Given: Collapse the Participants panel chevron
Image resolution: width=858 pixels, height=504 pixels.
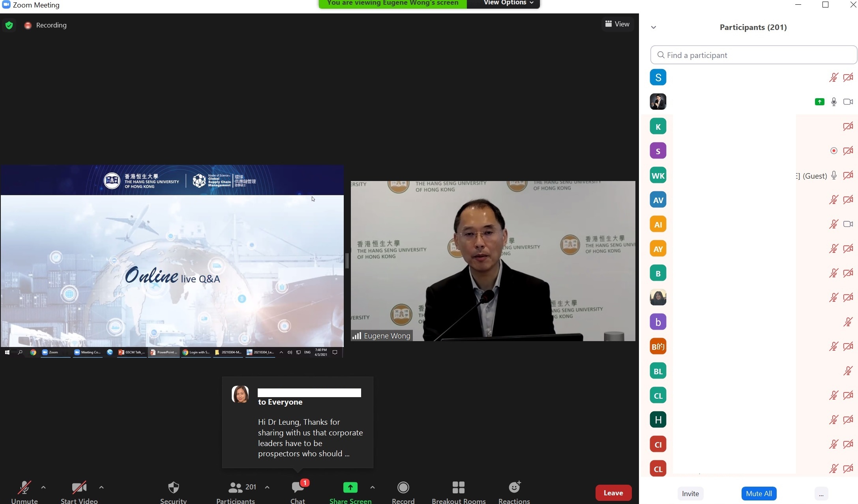Looking at the screenshot, I should coord(654,27).
